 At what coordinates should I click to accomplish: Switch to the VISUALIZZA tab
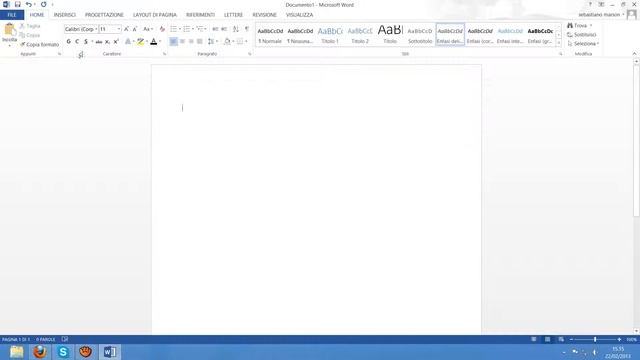pyautogui.click(x=300, y=15)
